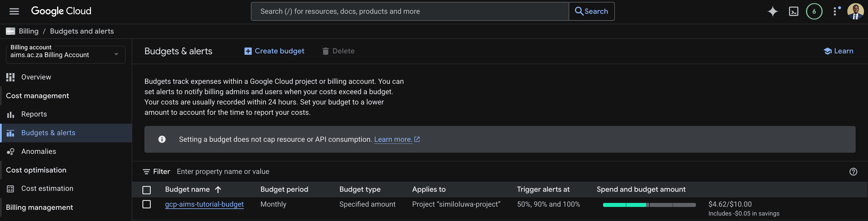Click the Cost optimisation section heading
Viewport: 868px width, 221px height.
[36, 170]
